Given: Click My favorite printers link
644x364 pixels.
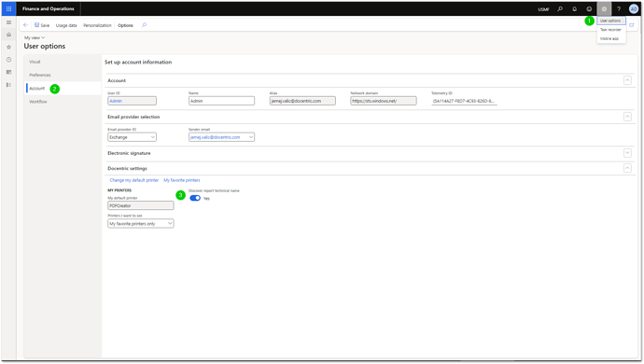Looking at the screenshot, I should [x=182, y=180].
